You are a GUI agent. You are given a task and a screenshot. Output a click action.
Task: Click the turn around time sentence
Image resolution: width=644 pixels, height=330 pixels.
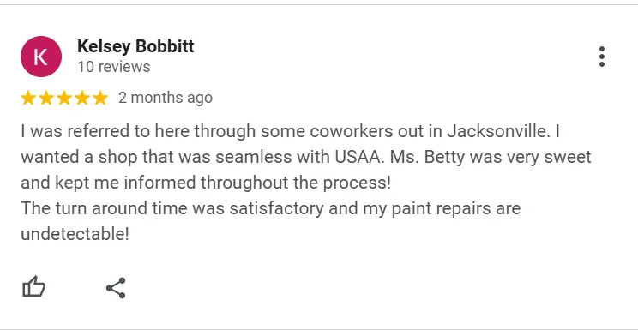271,208
